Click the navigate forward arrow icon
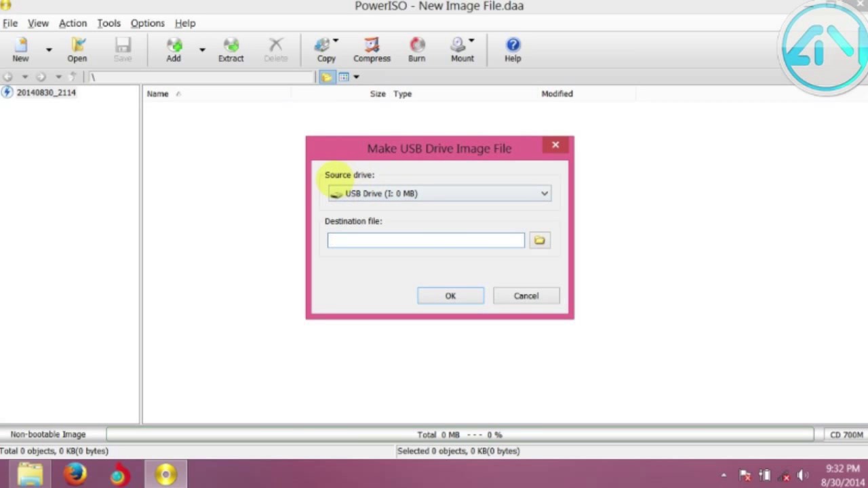 coord(41,77)
